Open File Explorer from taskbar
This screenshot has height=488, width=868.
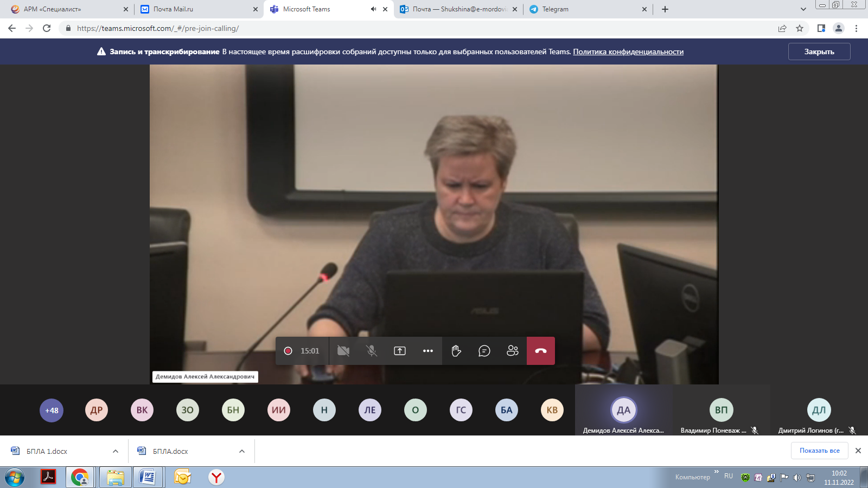[x=116, y=477]
